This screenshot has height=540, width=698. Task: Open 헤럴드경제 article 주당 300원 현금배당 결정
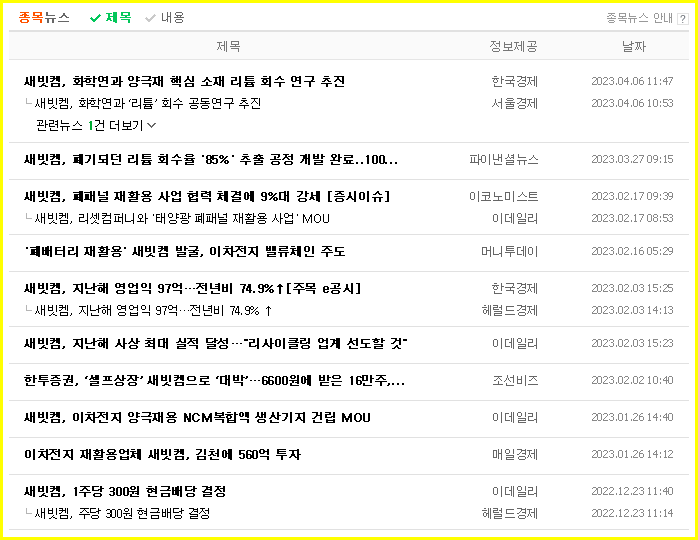click(122, 513)
